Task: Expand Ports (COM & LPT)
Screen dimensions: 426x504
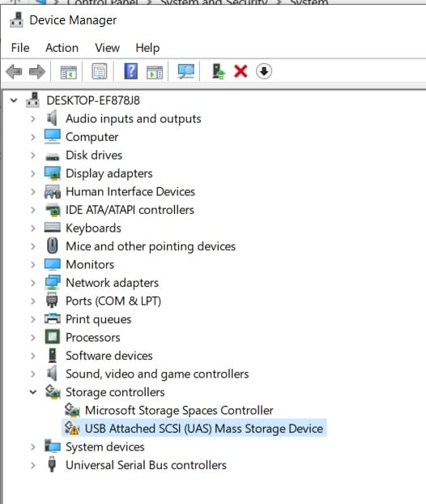Action: (x=32, y=301)
